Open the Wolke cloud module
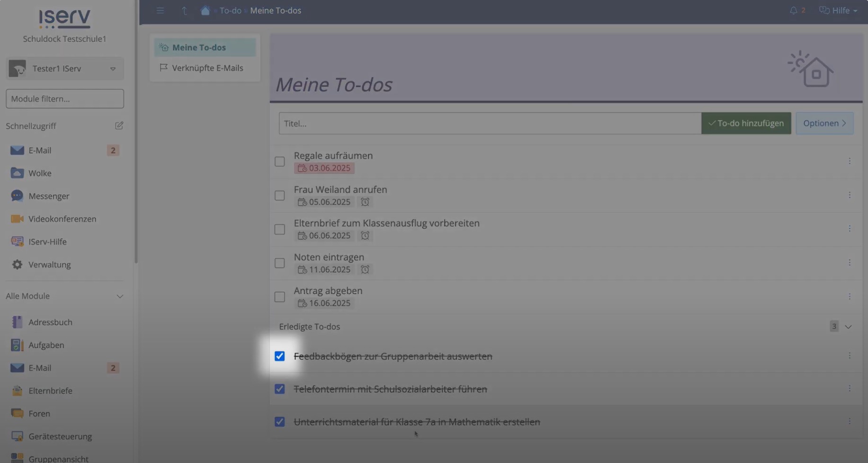868x463 pixels. 40,173
